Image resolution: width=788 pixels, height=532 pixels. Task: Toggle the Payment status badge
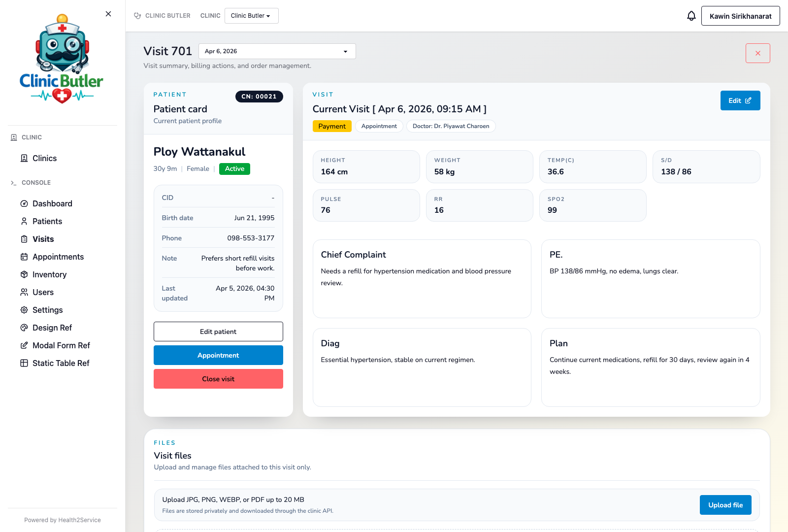[x=332, y=126]
